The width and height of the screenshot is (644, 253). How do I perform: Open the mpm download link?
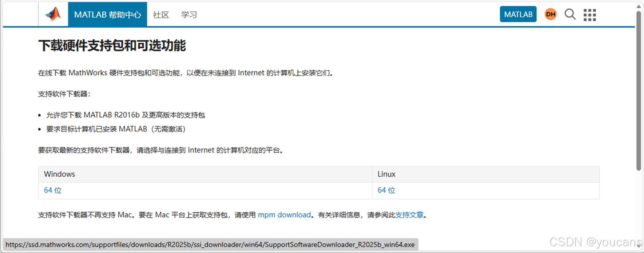click(284, 215)
